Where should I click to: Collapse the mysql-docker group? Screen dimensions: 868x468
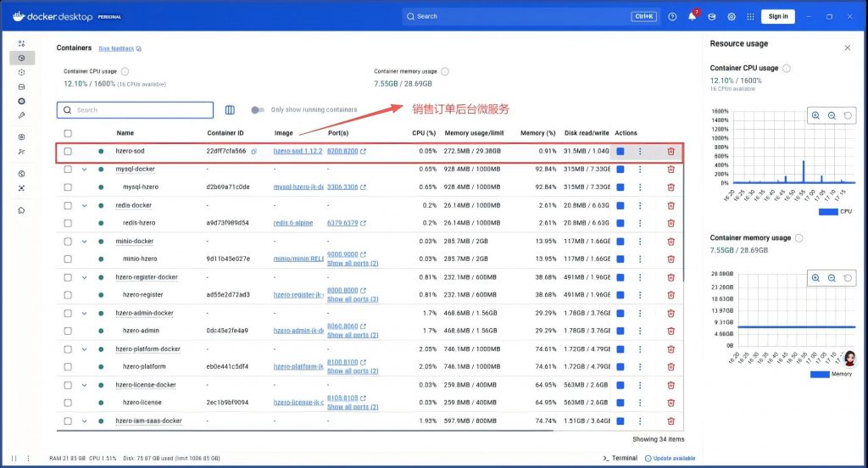point(85,170)
